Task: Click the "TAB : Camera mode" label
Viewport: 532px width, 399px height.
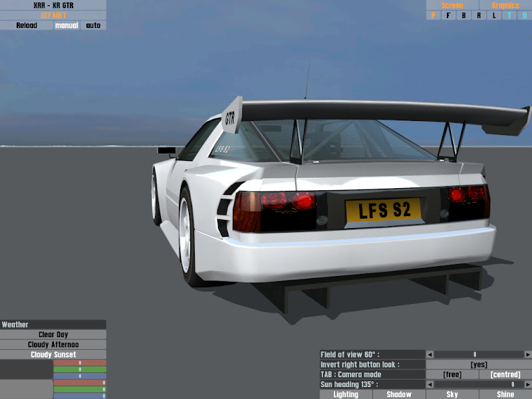Action: [x=351, y=374]
